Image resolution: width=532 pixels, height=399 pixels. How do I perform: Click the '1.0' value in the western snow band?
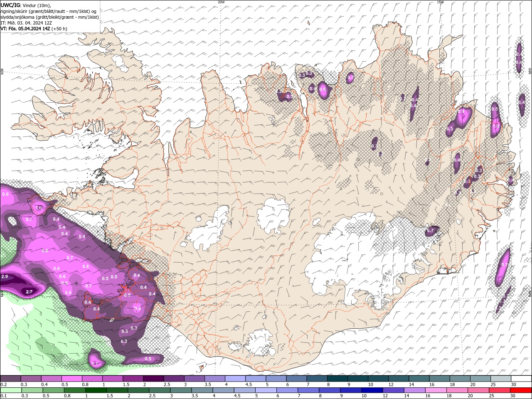click(39, 208)
